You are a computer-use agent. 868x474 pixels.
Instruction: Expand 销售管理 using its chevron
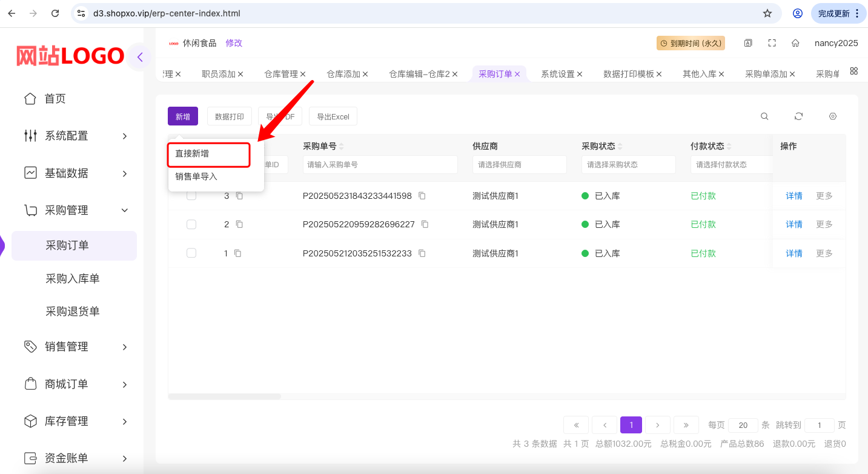click(x=125, y=347)
